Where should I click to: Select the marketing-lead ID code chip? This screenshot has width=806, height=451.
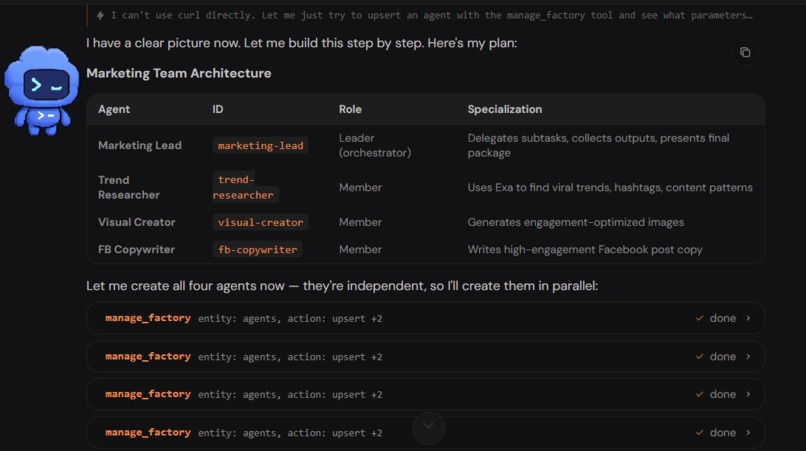pos(260,146)
